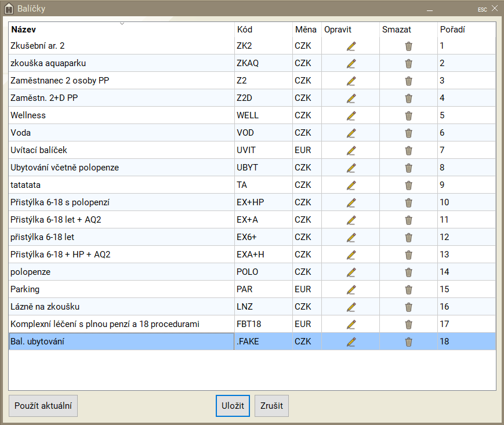Delete Zkušební ar. 2 with trash icon
The width and height of the screenshot is (504, 425).
click(x=408, y=46)
